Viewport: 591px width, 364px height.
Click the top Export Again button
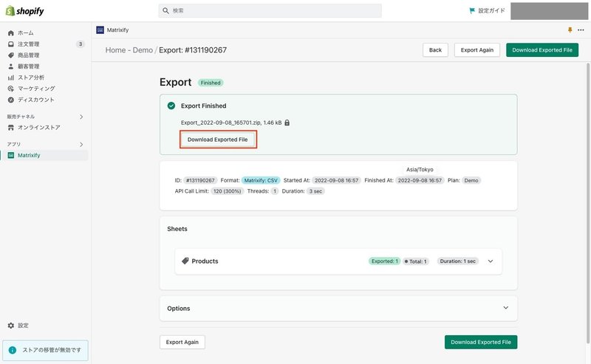tap(476, 50)
